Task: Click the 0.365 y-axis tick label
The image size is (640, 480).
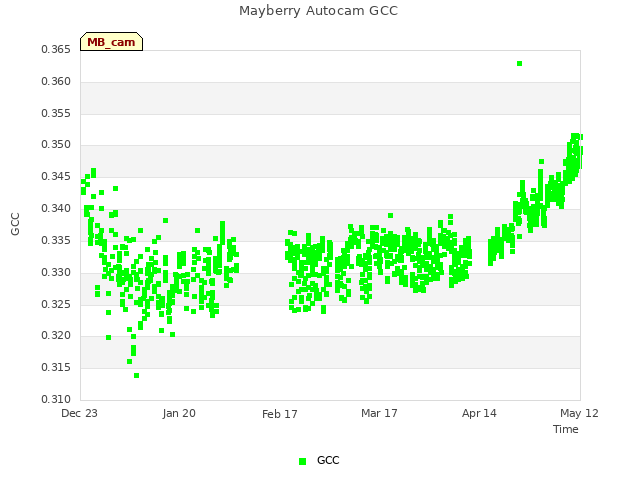Action: pos(56,50)
